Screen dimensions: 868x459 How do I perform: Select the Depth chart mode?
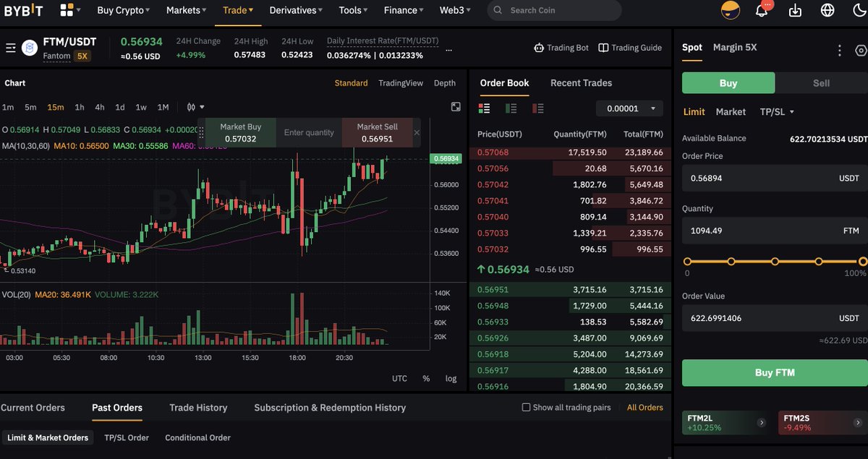(x=445, y=83)
